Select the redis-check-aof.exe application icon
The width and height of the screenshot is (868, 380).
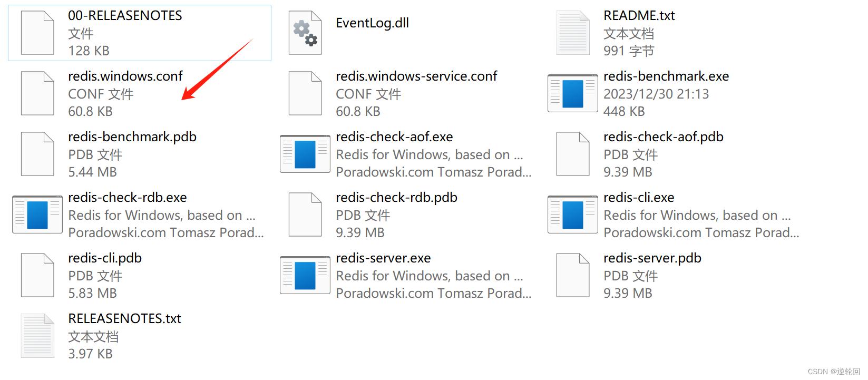click(305, 154)
